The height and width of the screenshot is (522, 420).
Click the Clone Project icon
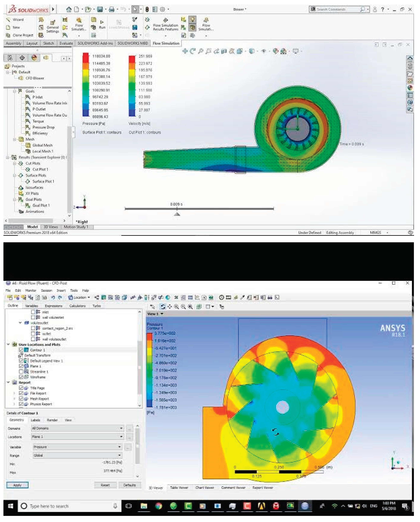8,35
